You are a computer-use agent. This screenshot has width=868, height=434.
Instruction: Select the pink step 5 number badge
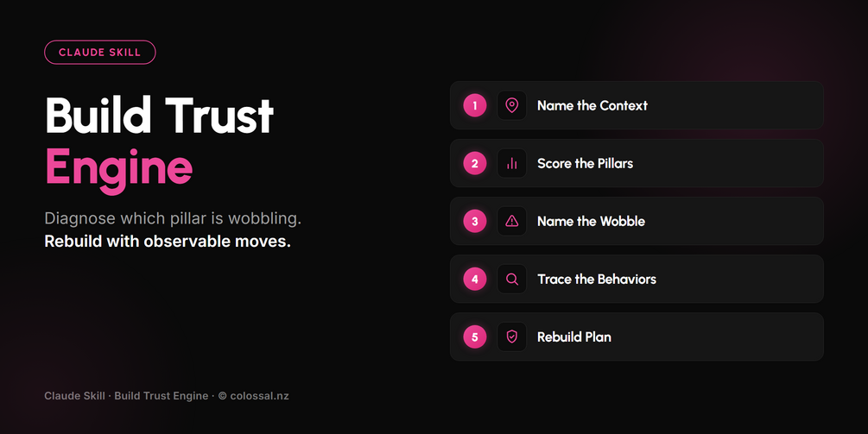tap(474, 337)
